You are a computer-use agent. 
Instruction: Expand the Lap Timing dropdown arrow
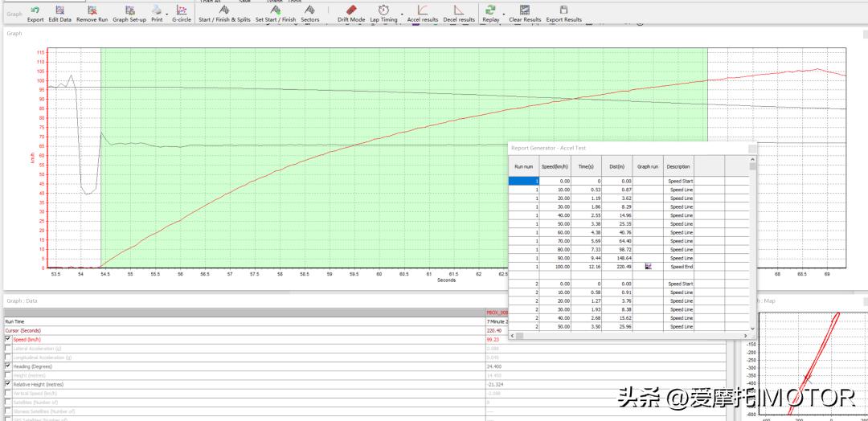[402, 13]
